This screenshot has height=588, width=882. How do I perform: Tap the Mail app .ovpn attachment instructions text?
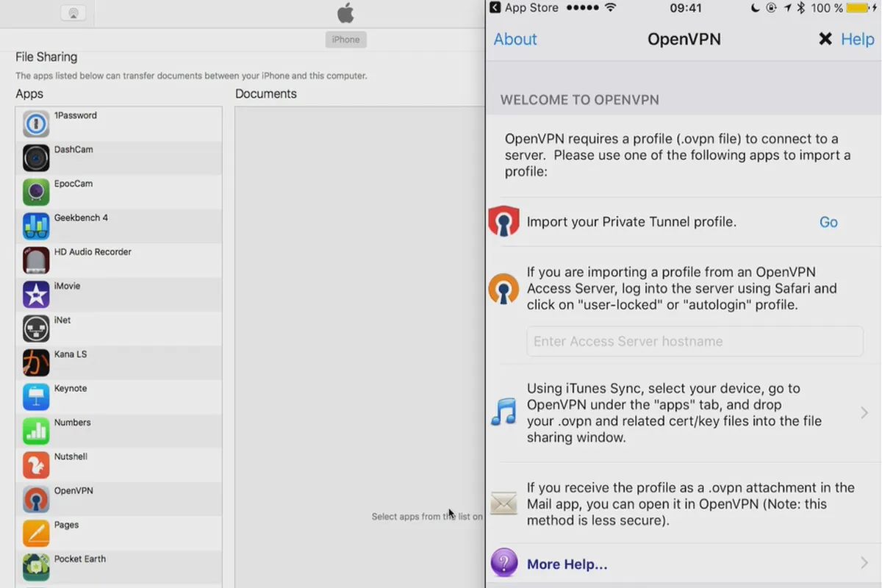[691, 504]
